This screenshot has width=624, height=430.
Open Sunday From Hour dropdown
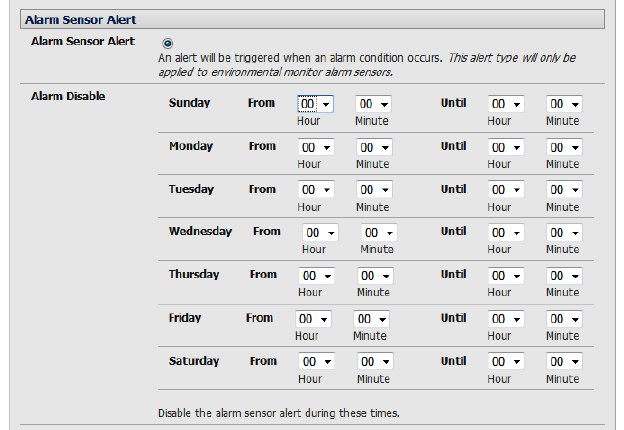[315, 104]
